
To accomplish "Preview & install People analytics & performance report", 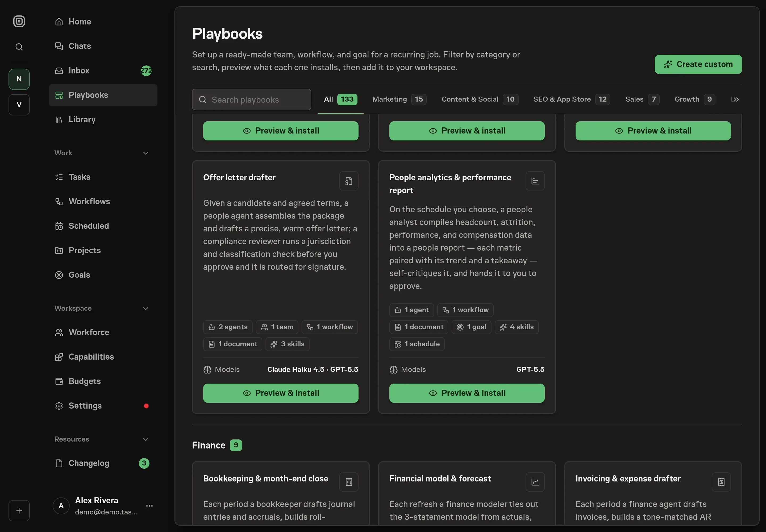I will tap(467, 393).
